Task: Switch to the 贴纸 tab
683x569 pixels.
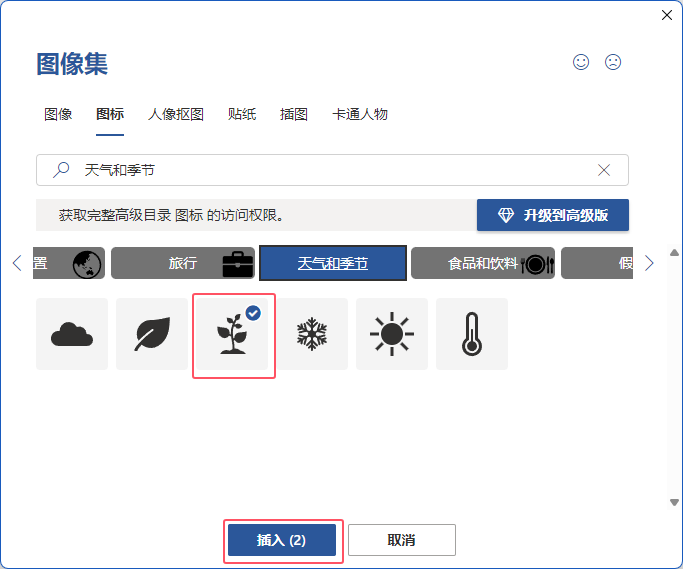Action: tap(242, 114)
